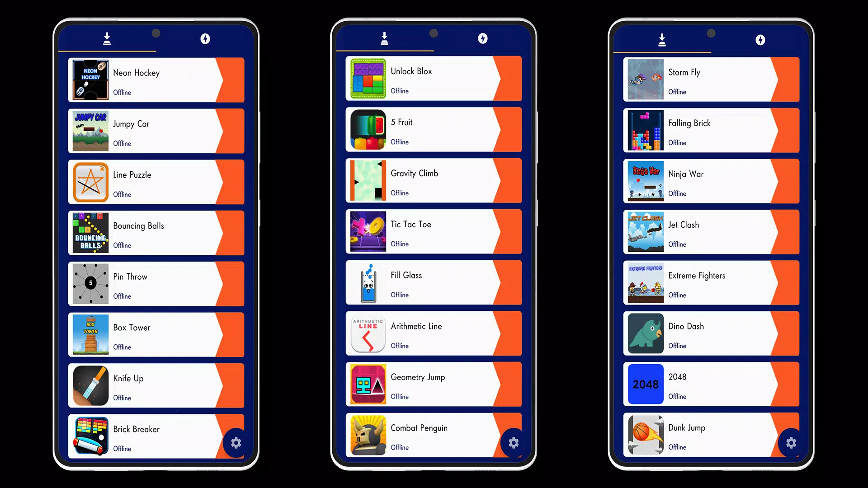Viewport: 868px width, 488px height.
Task: Select 2048 game icon
Action: [646, 384]
